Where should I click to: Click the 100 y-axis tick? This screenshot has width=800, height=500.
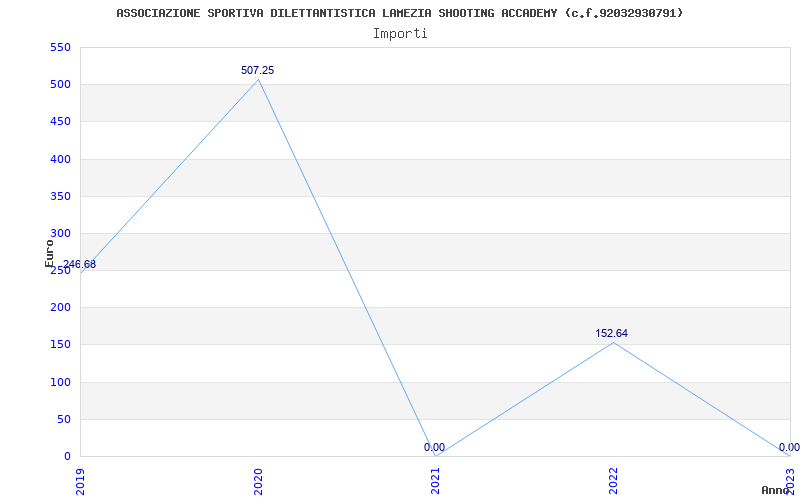(60, 382)
